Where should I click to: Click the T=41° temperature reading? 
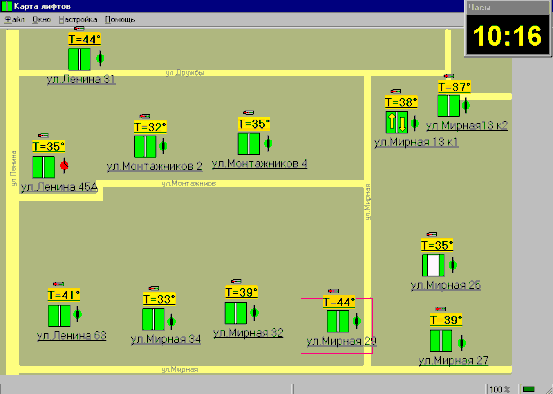tap(64, 295)
